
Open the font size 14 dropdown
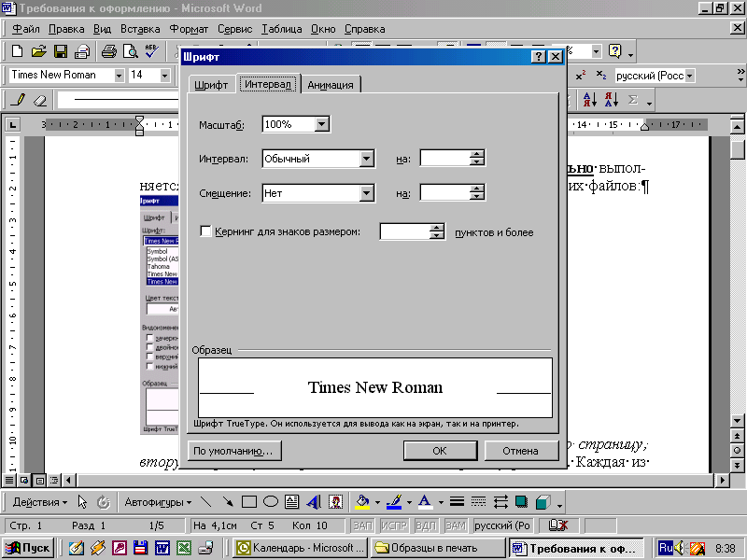(165, 76)
